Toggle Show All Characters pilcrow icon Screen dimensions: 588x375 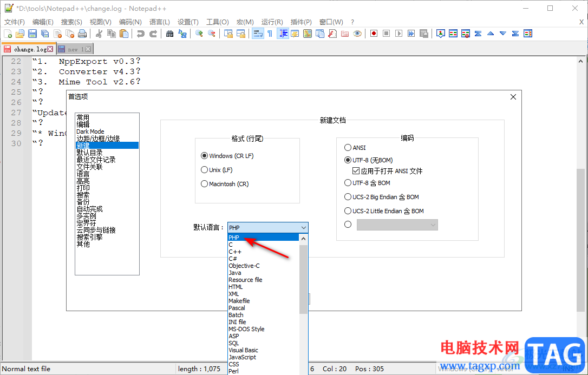270,34
